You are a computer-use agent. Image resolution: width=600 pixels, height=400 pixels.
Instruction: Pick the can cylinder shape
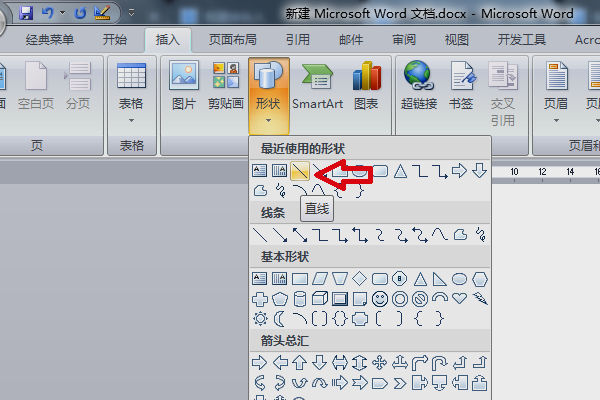(300, 299)
